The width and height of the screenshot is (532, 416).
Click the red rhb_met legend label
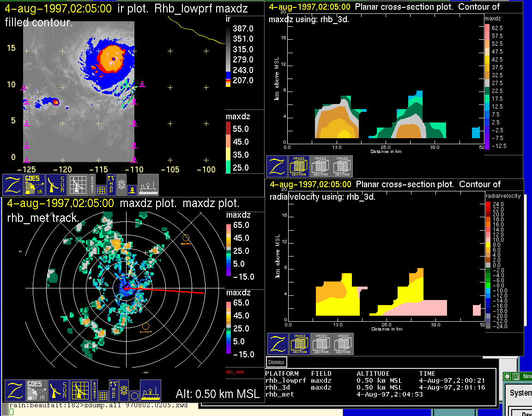[235, 372]
